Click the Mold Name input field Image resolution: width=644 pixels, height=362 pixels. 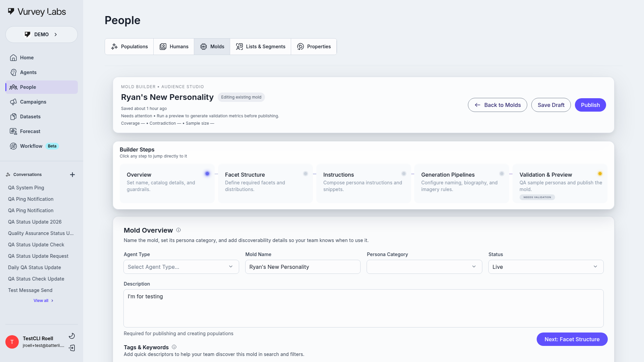pyautogui.click(x=303, y=267)
